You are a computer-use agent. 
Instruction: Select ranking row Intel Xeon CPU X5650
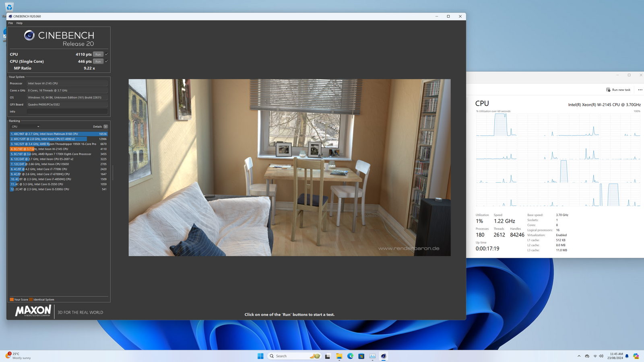(x=59, y=164)
